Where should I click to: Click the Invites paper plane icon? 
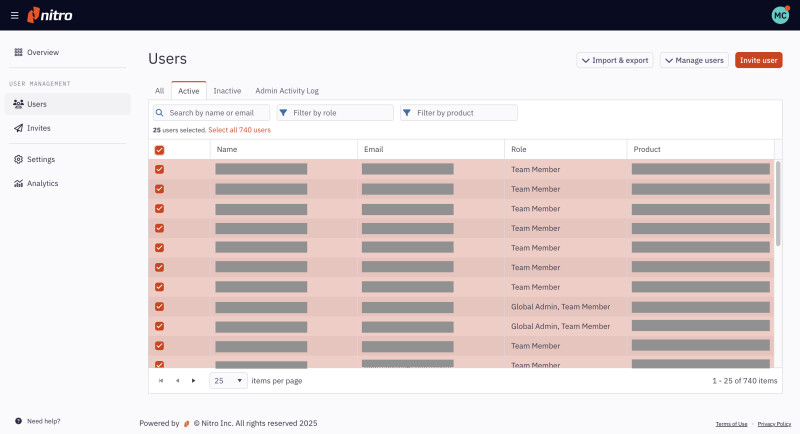[18, 128]
